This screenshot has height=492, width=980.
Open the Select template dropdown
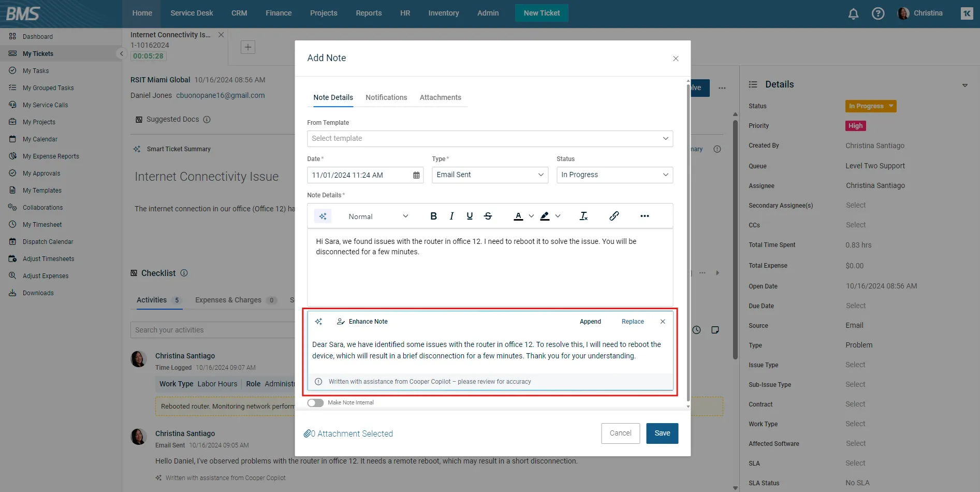(x=489, y=138)
